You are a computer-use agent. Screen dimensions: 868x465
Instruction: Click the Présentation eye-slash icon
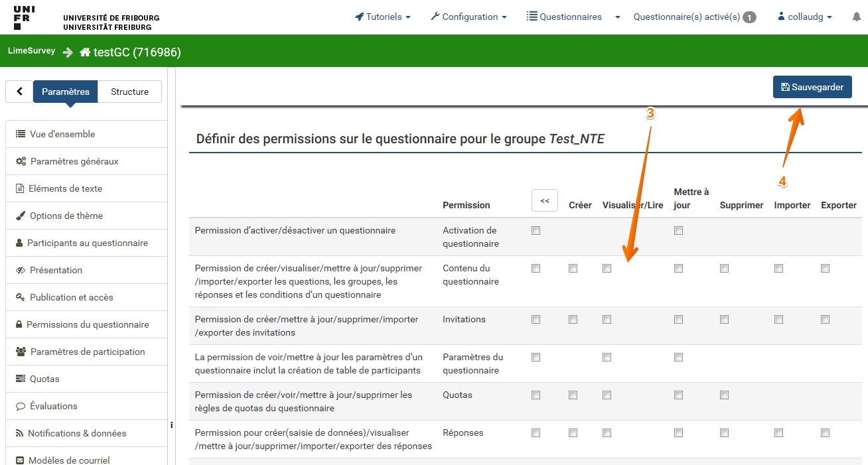pyautogui.click(x=21, y=270)
